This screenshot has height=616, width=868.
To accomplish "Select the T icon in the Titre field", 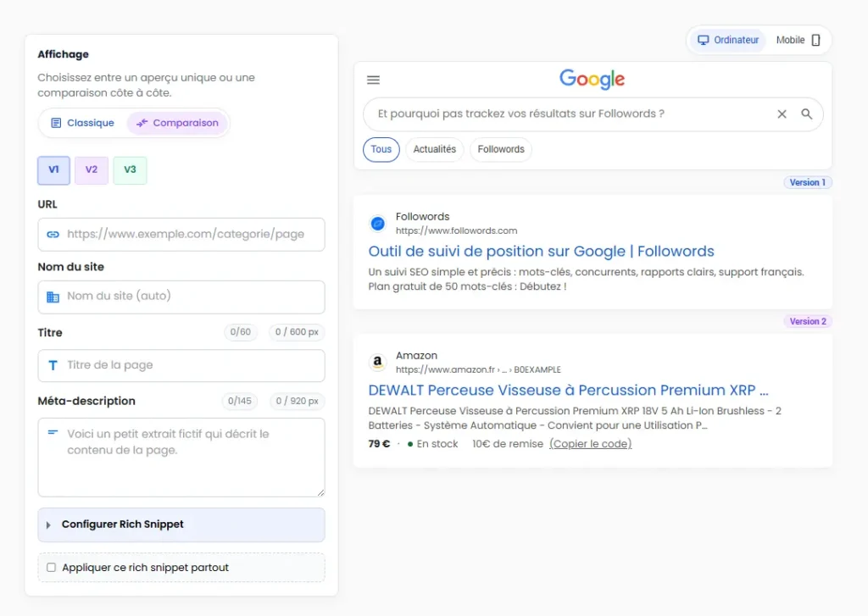I will point(53,365).
